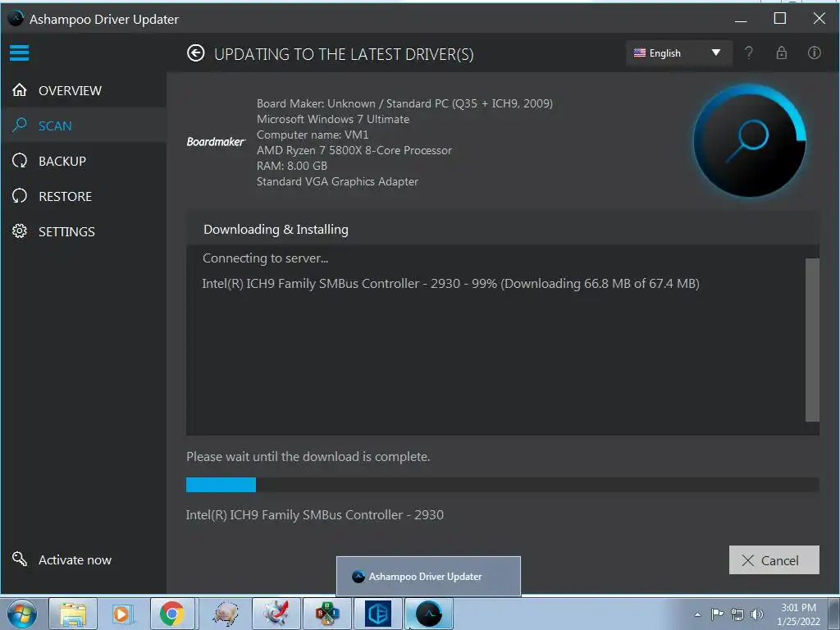This screenshot has width=840, height=630.
Task: Cancel the driver download
Action: tap(774, 560)
